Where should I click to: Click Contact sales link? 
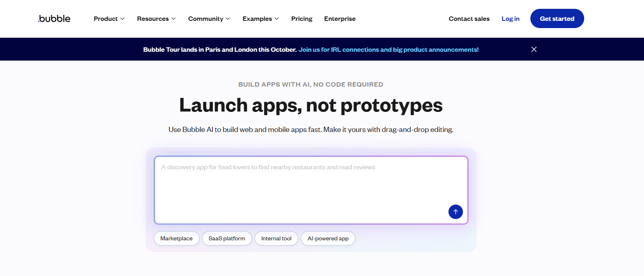469,19
